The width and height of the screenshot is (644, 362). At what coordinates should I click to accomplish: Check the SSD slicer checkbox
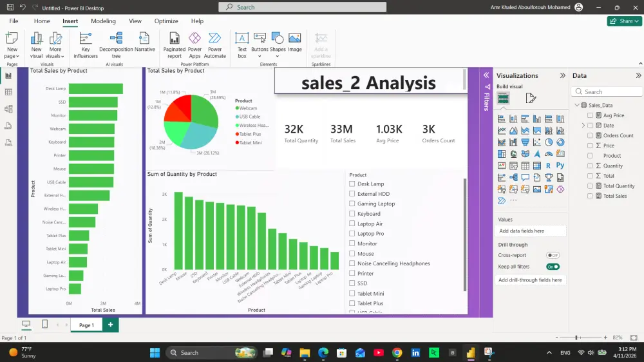(352, 283)
